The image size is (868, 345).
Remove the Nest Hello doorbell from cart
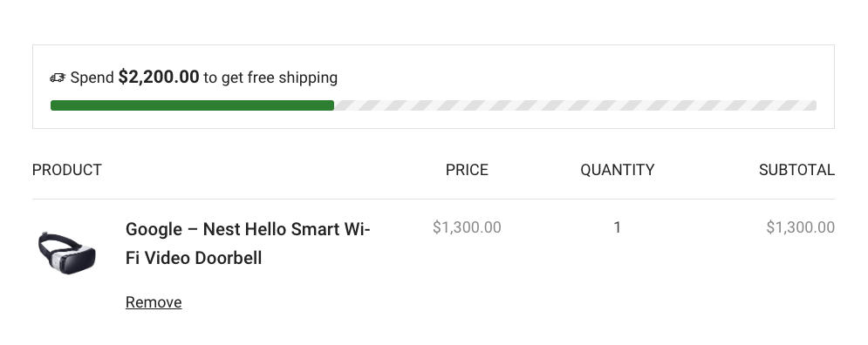tap(154, 302)
